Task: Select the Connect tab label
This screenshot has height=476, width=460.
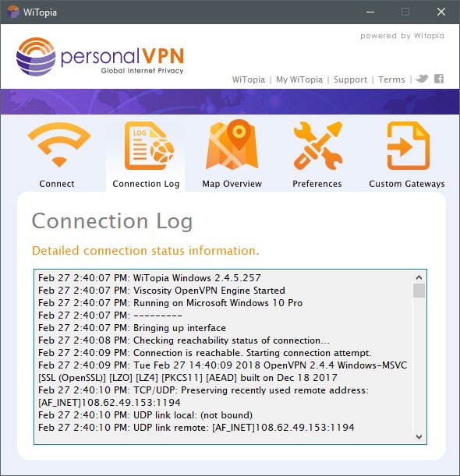Action: [x=57, y=184]
